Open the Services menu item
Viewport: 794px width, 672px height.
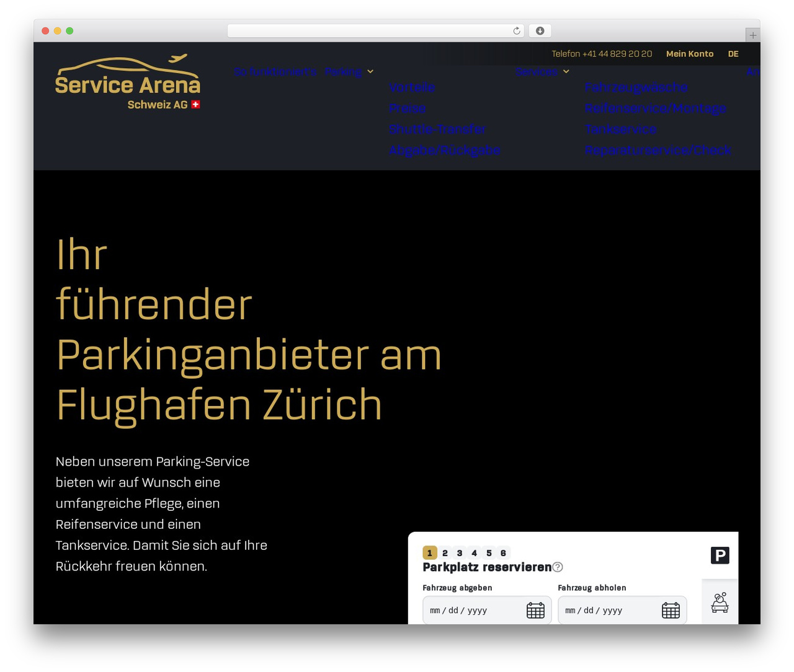tap(537, 72)
